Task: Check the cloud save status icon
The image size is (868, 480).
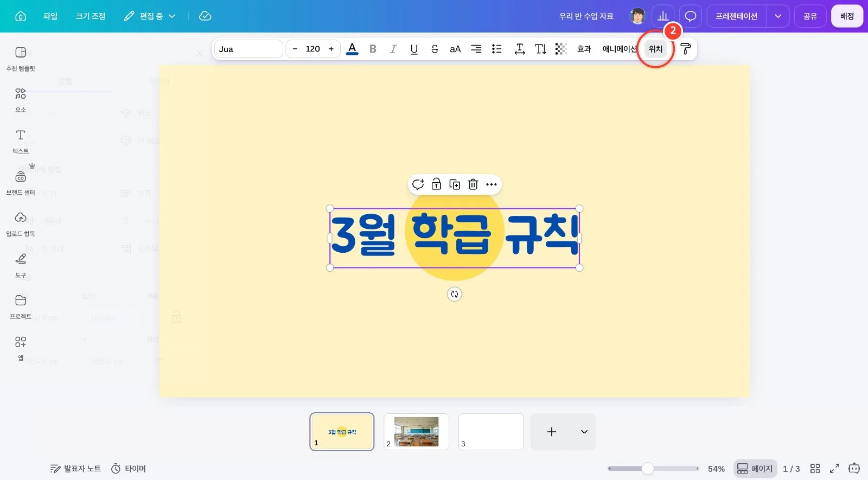Action: (x=205, y=16)
